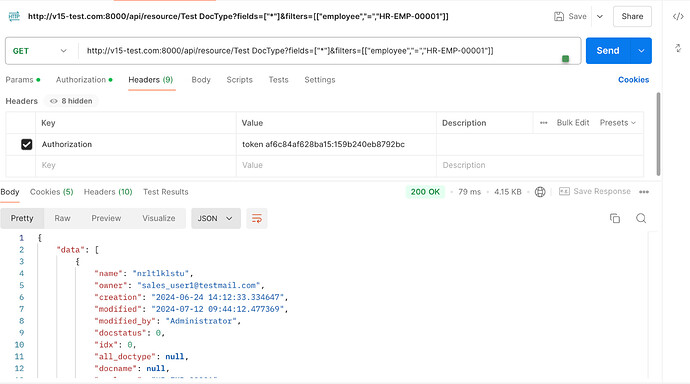Open the Test Results tab
The height and width of the screenshot is (384, 690).
point(165,192)
